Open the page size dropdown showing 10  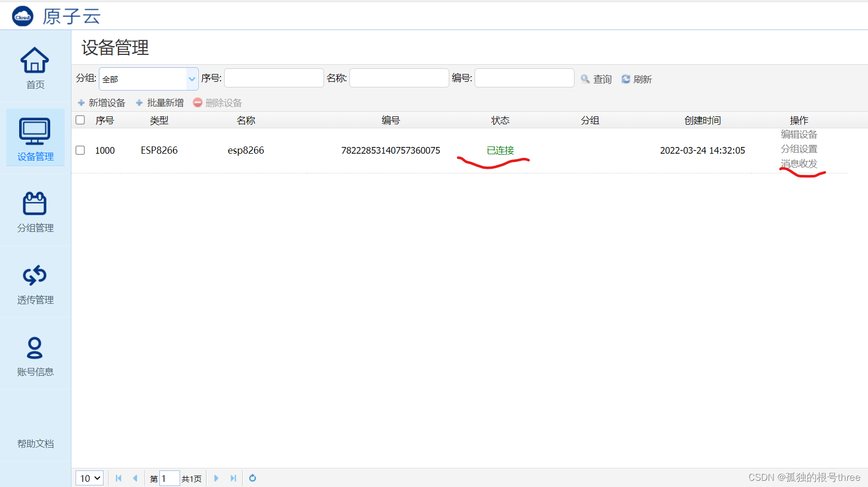pos(90,478)
